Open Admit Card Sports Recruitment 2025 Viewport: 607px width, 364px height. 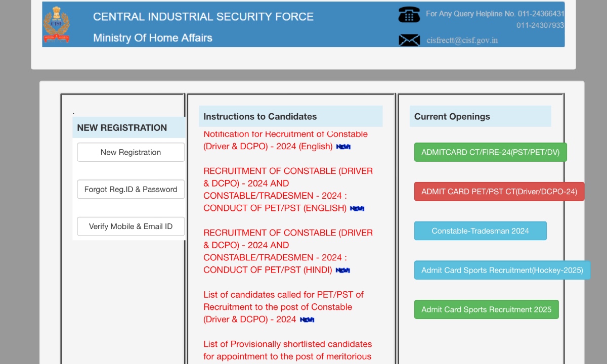pos(487,309)
